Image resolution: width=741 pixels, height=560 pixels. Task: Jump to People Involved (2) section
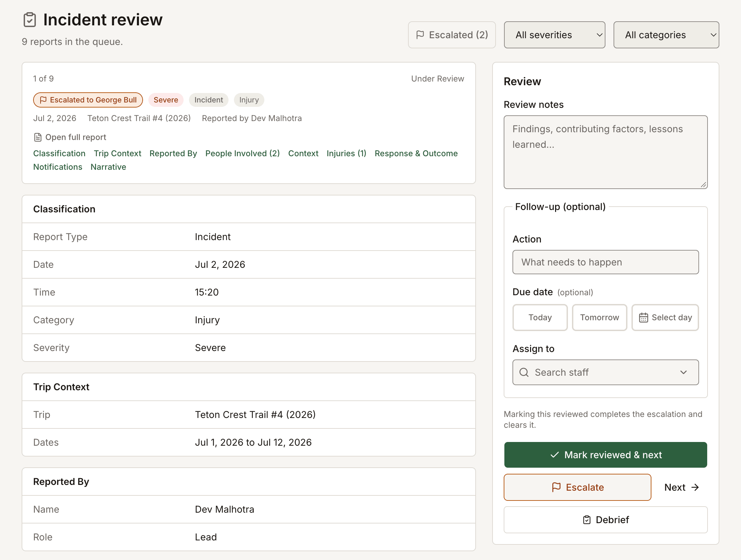point(242,154)
